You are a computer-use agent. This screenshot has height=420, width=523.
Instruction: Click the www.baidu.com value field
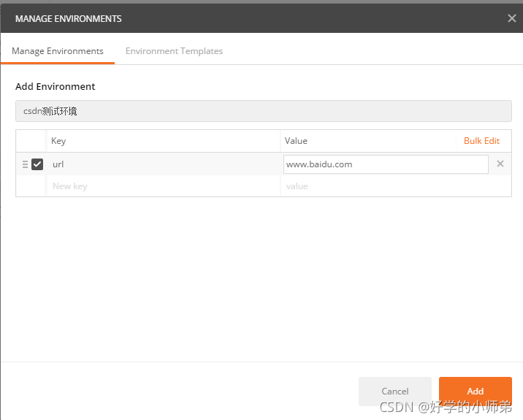click(x=386, y=164)
